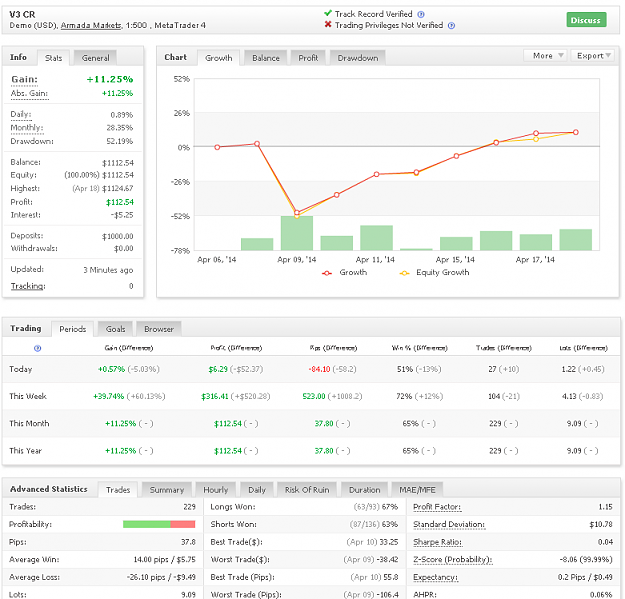Viewport: 625px width, 599px height.
Task: Select the Risk Of Ruin tab
Action: 307,490
